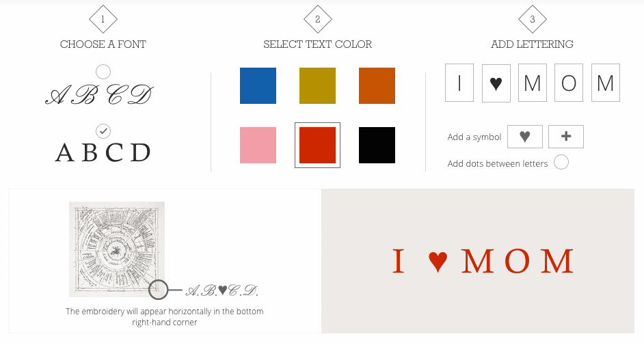Click the last letter box containing M
Viewport: 644px width, 343px height.
[606, 83]
